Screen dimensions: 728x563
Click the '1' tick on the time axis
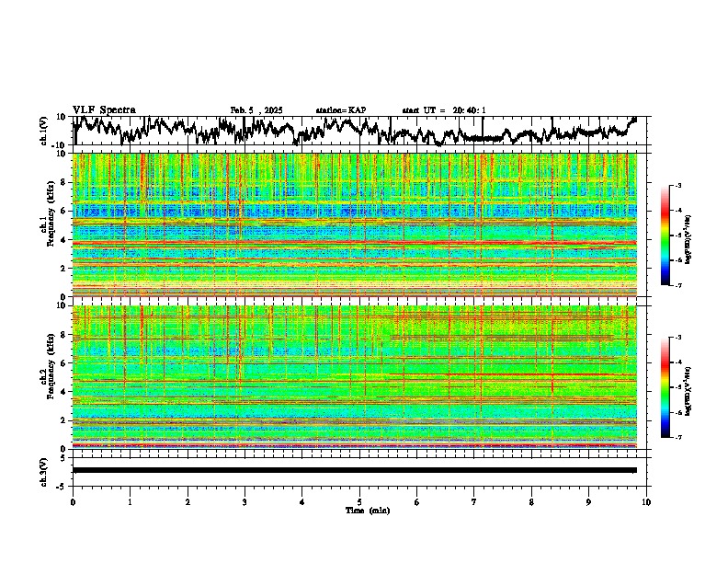click(x=130, y=502)
